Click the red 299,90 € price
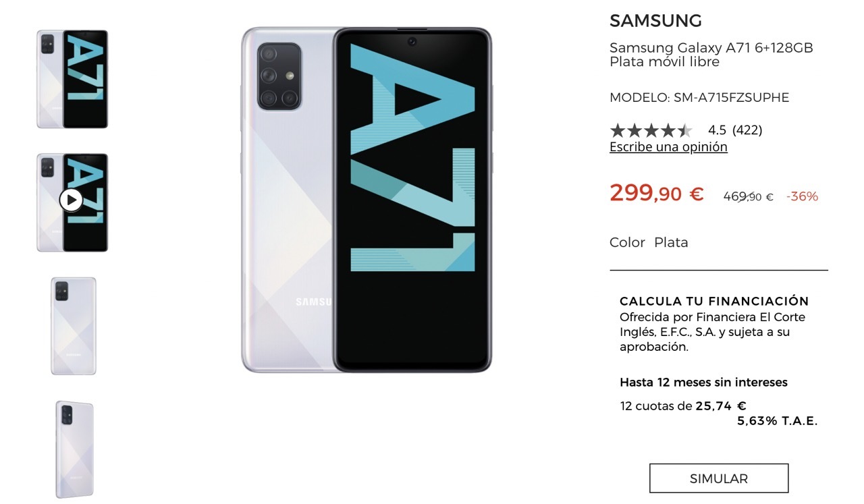The height and width of the screenshot is (504, 864). click(x=656, y=194)
